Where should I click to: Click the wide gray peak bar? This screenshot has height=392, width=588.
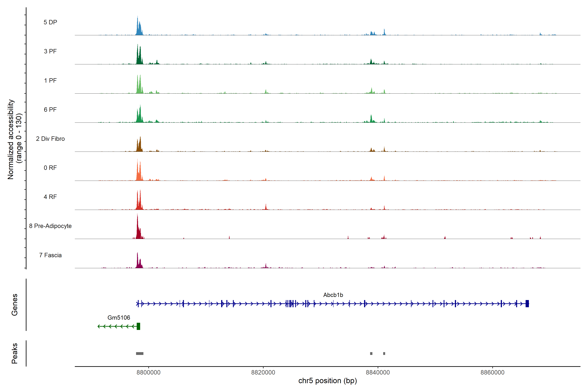[140, 353]
